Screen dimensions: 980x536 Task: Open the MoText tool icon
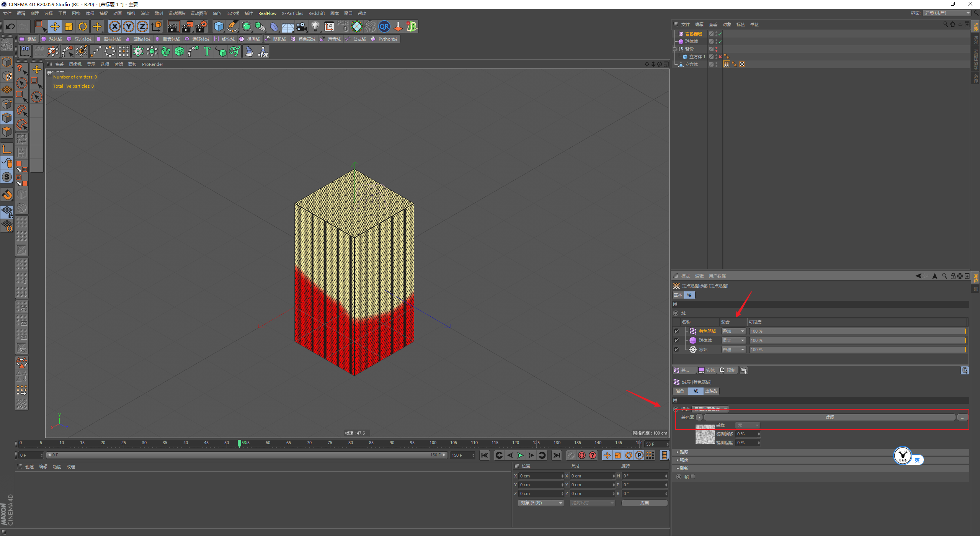[x=207, y=51]
